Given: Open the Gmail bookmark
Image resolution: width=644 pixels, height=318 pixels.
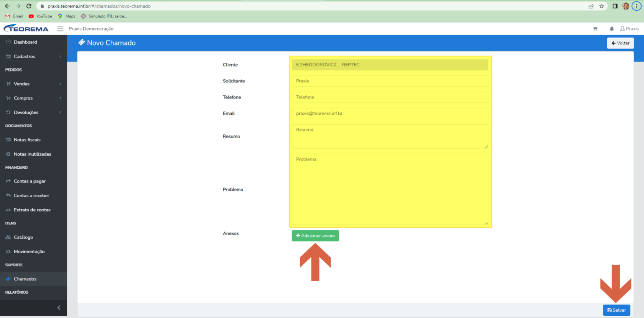Looking at the screenshot, I should click(x=14, y=16).
